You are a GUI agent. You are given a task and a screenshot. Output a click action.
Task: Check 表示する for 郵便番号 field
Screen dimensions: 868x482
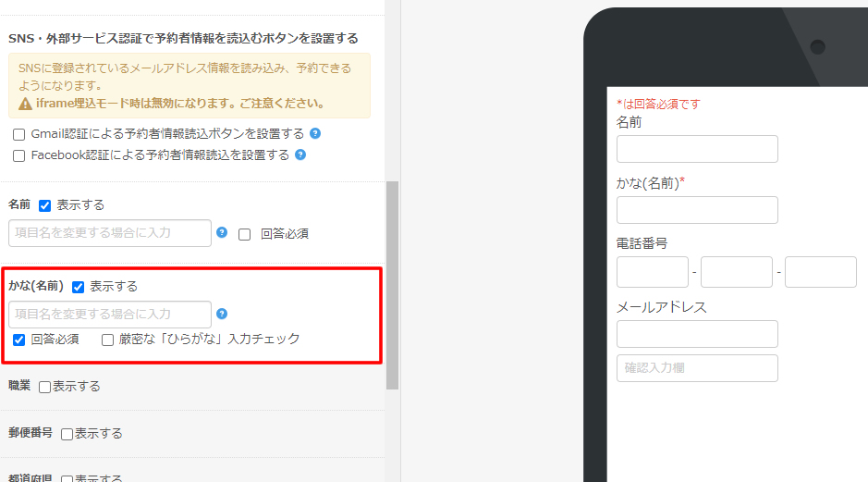pyautogui.click(x=67, y=434)
